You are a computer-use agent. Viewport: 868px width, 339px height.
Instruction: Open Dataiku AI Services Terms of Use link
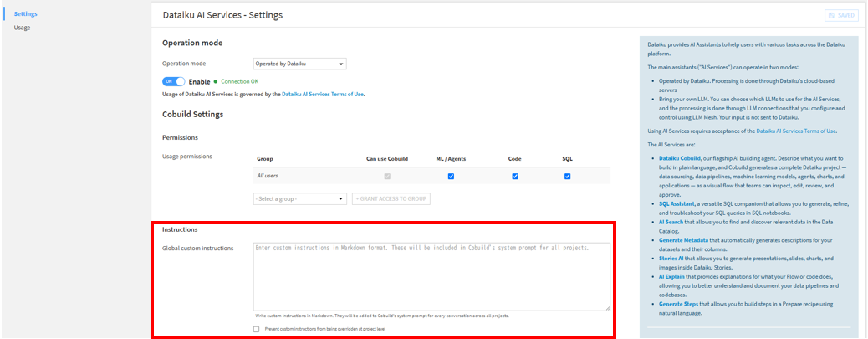[x=323, y=94]
